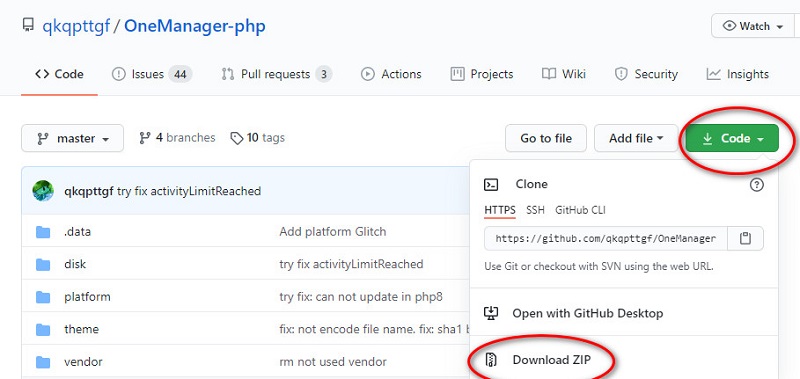Open the Add file dropdown
The image size is (800, 379).
(636, 138)
